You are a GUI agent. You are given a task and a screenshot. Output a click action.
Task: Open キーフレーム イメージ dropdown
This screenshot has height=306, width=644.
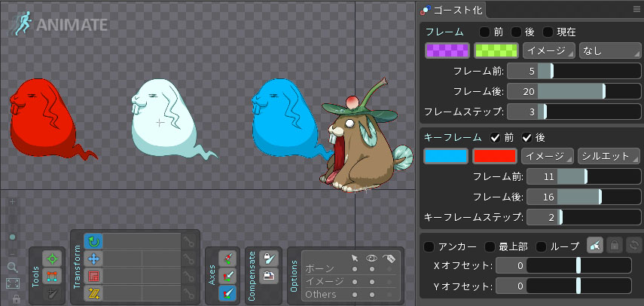click(548, 156)
